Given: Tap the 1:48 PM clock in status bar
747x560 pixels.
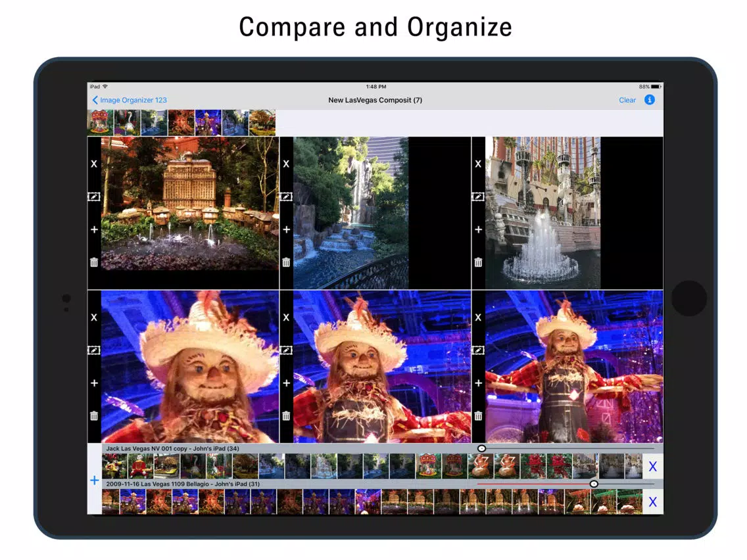Looking at the screenshot, I should [x=376, y=87].
